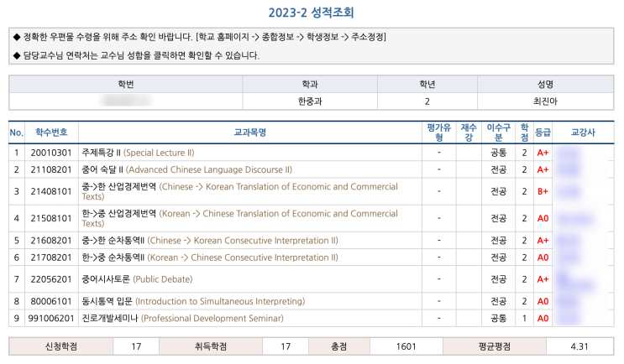Click course number 21108201
This screenshot has width=624, height=364.
coord(51,169)
